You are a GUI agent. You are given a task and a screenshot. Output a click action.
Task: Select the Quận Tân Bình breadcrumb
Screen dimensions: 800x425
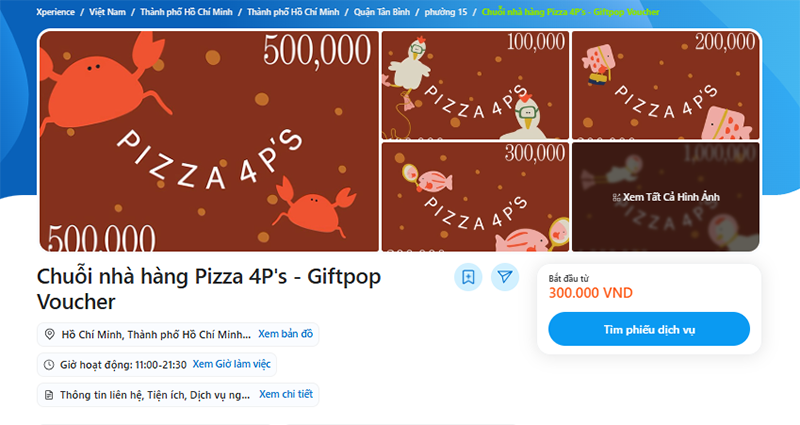(382, 12)
